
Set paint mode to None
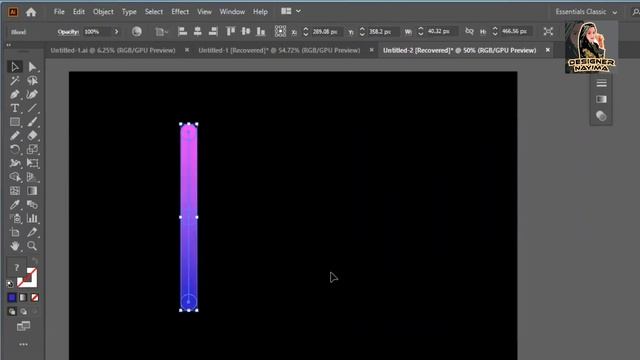click(35, 298)
